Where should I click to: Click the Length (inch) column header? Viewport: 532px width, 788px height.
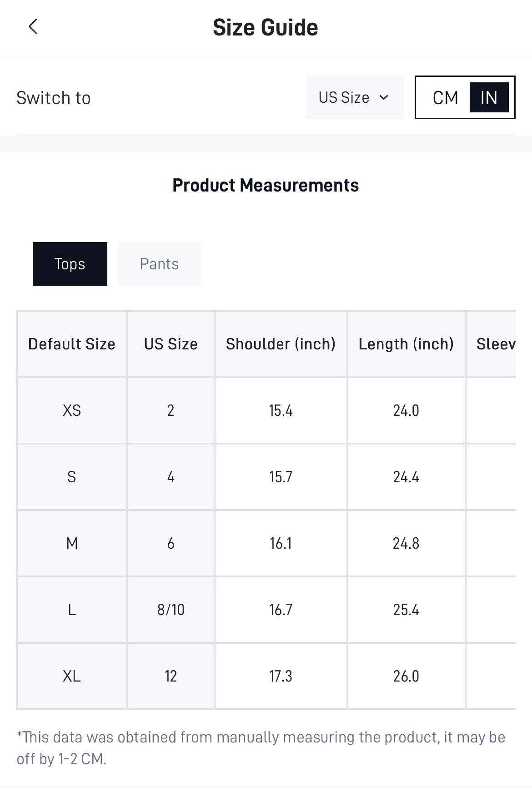pos(406,344)
